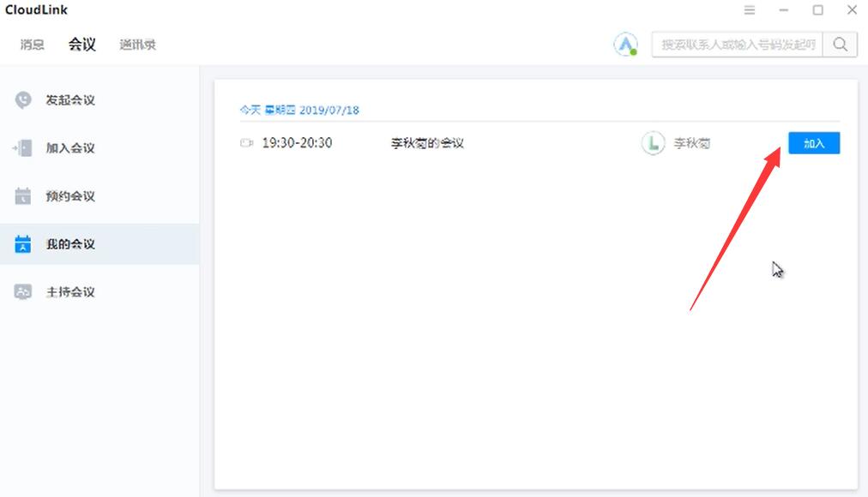Open the meeting titled 李秋菊的会议
Screen dimensions: 868x497
(427, 143)
